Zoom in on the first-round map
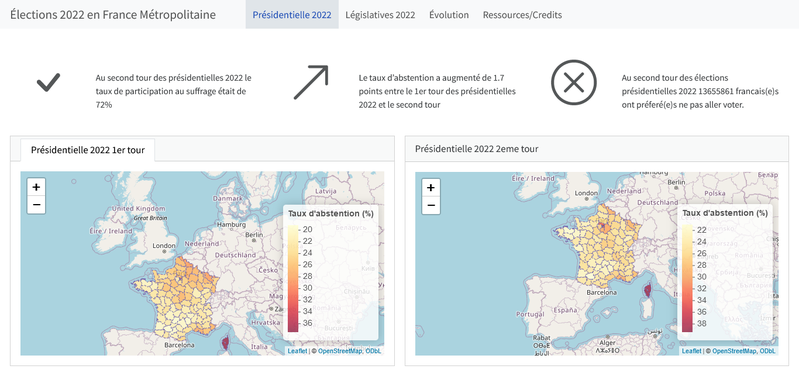 point(36,187)
